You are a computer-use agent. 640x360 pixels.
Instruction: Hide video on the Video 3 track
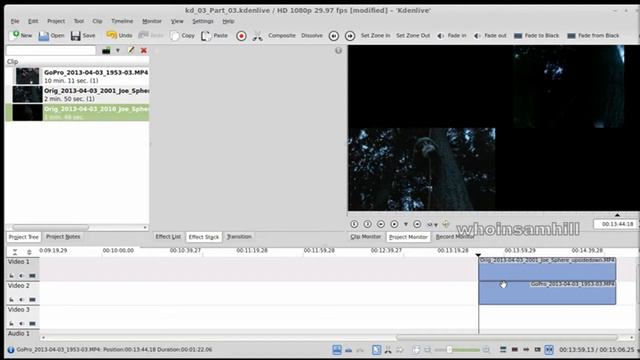[32, 324]
